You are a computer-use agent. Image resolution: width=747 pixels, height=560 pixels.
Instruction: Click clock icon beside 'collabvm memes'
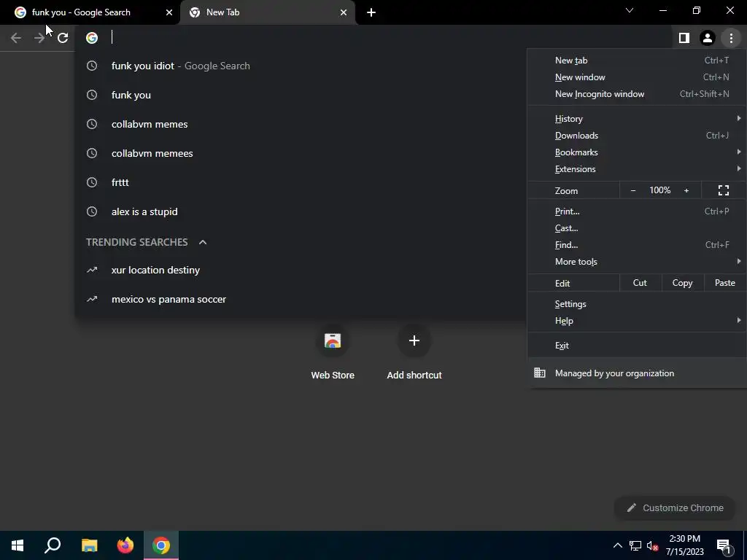pos(92,124)
